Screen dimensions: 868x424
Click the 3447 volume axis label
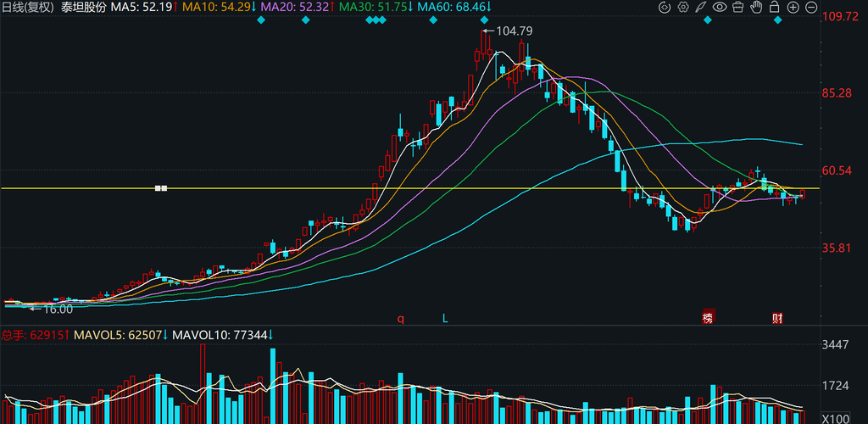point(836,345)
